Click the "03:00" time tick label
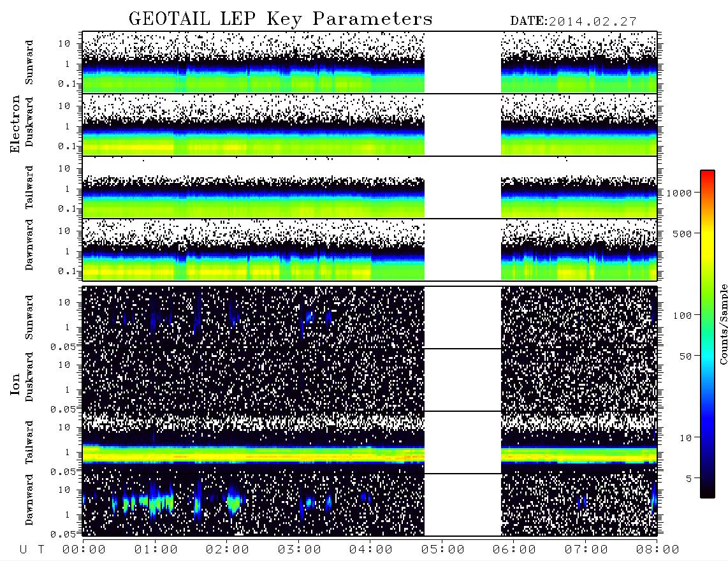 coord(300,550)
